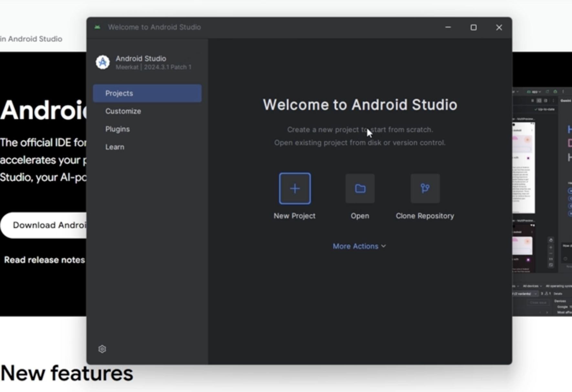The height and width of the screenshot is (392, 572).
Task: Click Download Android Studio button on webpage
Action: coord(44,225)
